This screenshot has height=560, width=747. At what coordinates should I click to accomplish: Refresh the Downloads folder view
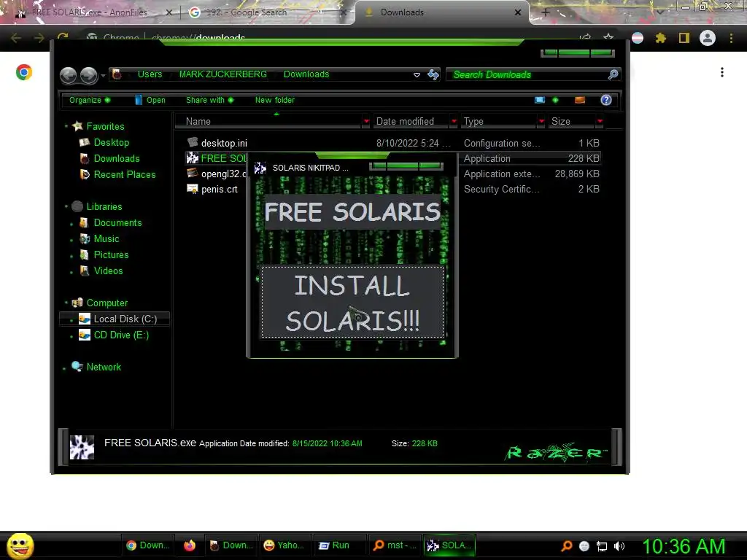(433, 75)
